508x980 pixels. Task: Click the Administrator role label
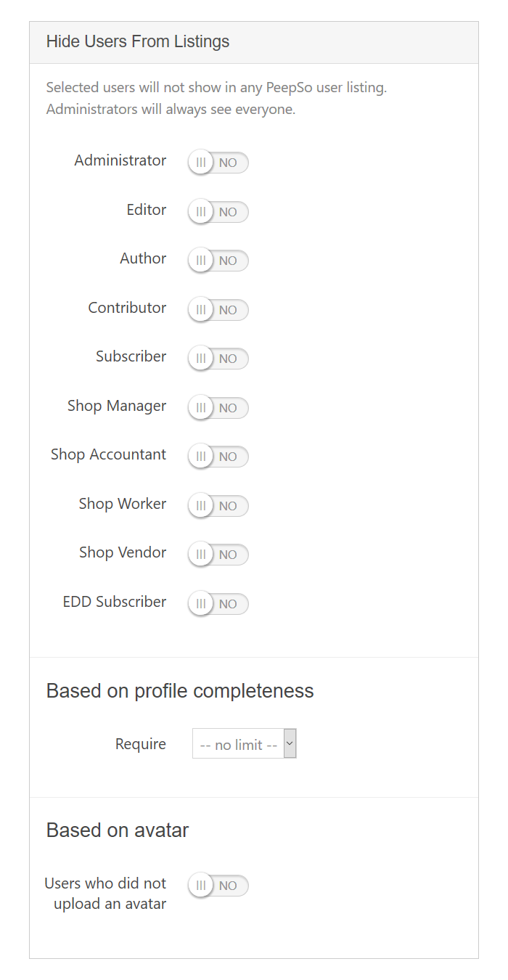[x=120, y=160]
